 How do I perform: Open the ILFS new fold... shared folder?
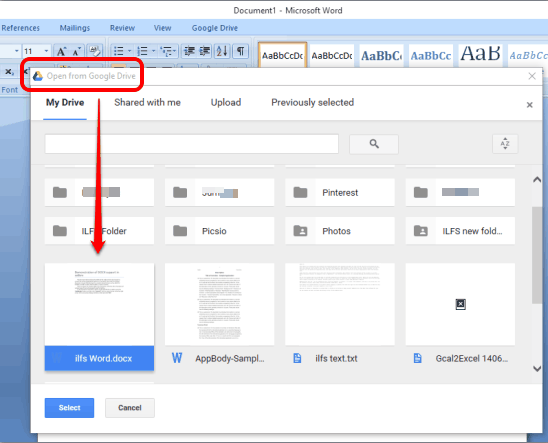pyautogui.click(x=460, y=231)
